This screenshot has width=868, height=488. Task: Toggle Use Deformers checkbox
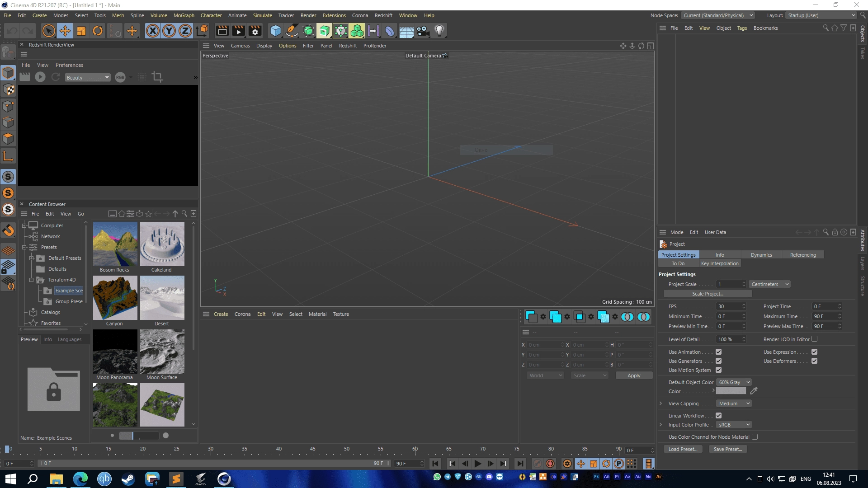(814, 361)
